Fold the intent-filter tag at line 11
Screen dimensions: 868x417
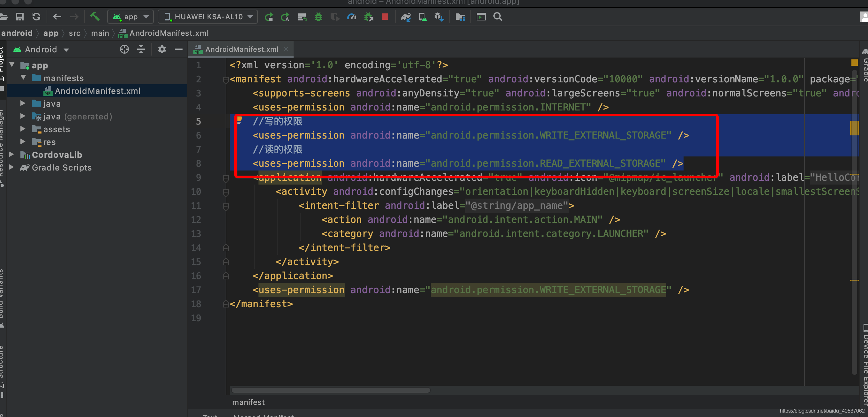(226, 206)
